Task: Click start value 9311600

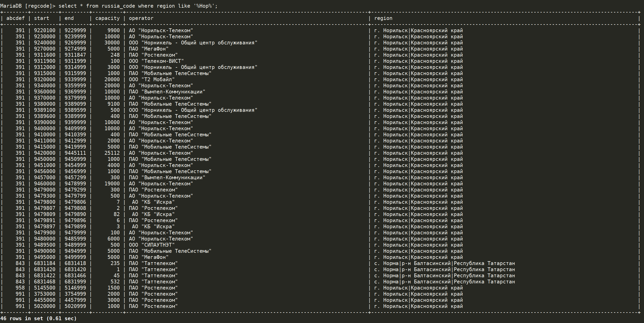Action: point(45,55)
